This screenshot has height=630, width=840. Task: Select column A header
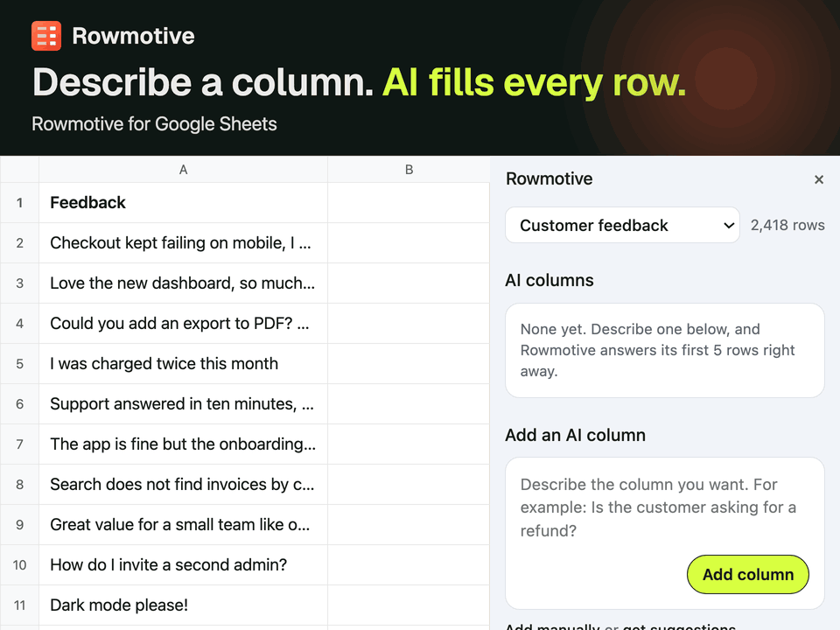183,170
